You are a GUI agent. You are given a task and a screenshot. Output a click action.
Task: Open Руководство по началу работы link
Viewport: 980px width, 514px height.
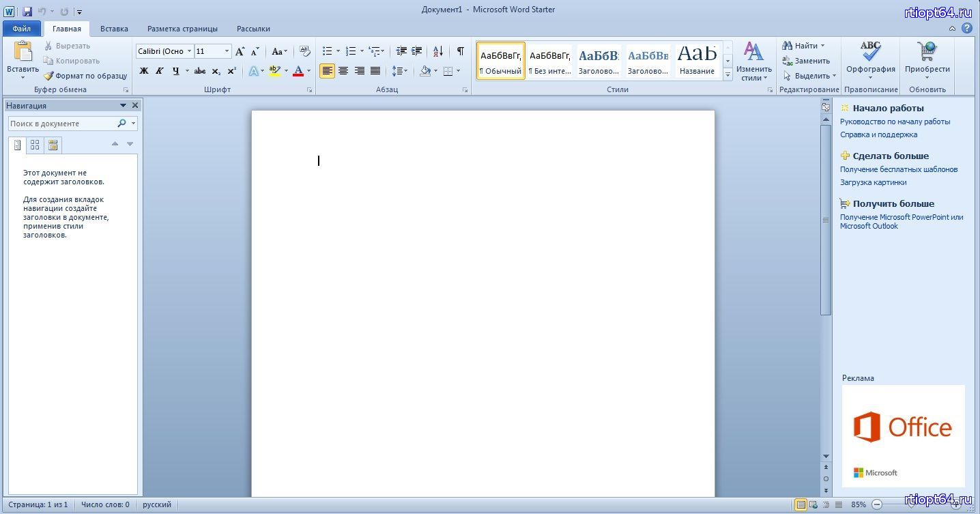click(895, 122)
